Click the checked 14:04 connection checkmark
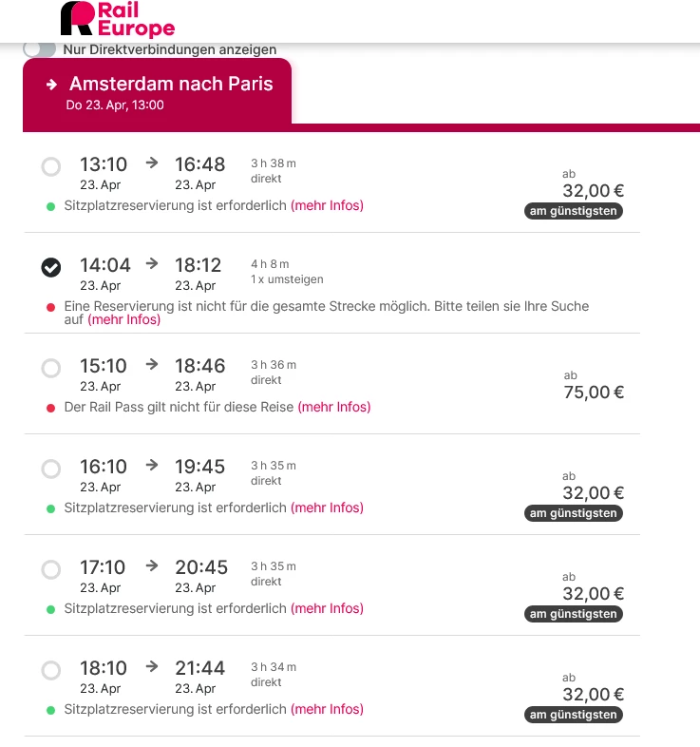The width and height of the screenshot is (700, 747). (x=51, y=268)
